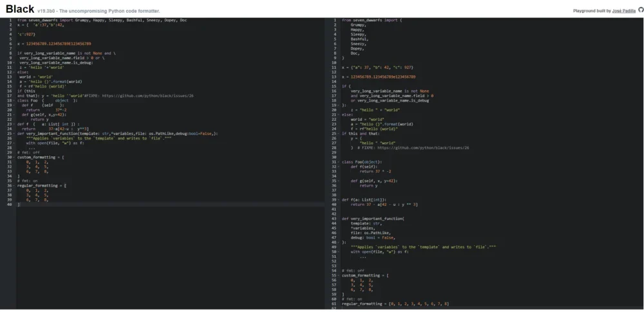Fold def g at right line 35
The height and width of the screenshot is (312, 644).
[339, 181]
